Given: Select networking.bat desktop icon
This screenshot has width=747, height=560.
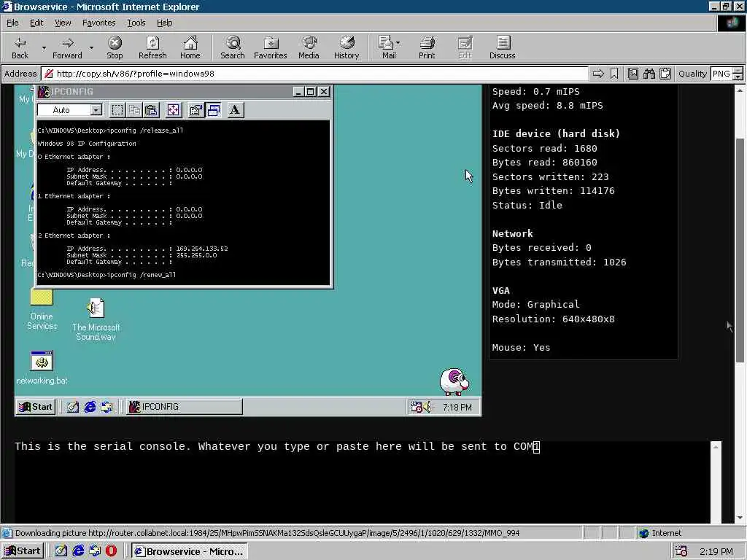Looking at the screenshot, I should tap(42, 367).
